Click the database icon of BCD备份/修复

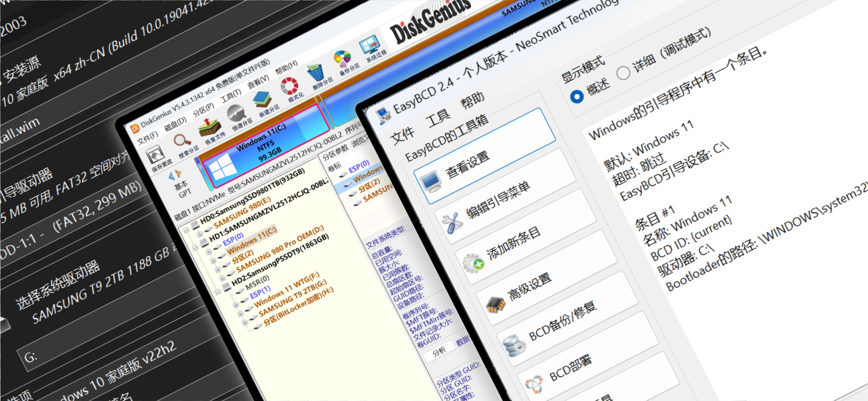tap(514, 345)
